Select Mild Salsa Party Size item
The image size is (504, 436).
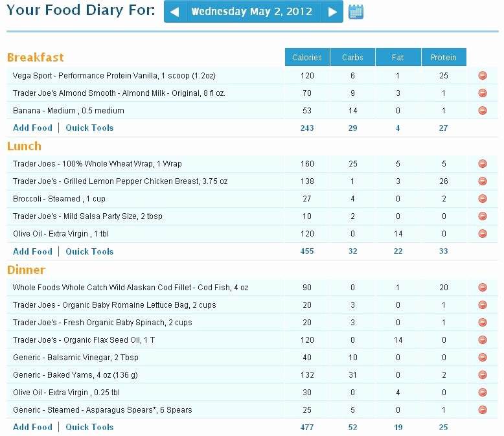click(87, 216)
